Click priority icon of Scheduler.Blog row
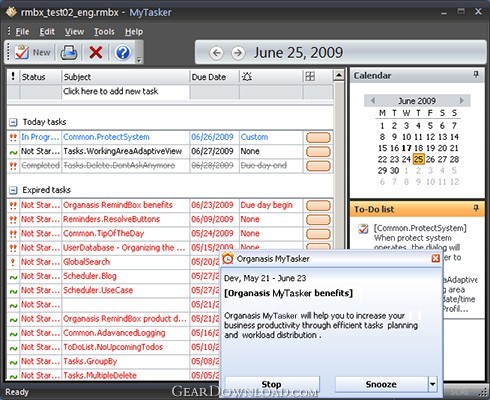Screen dimensions: 490x400 click(13, 277)
